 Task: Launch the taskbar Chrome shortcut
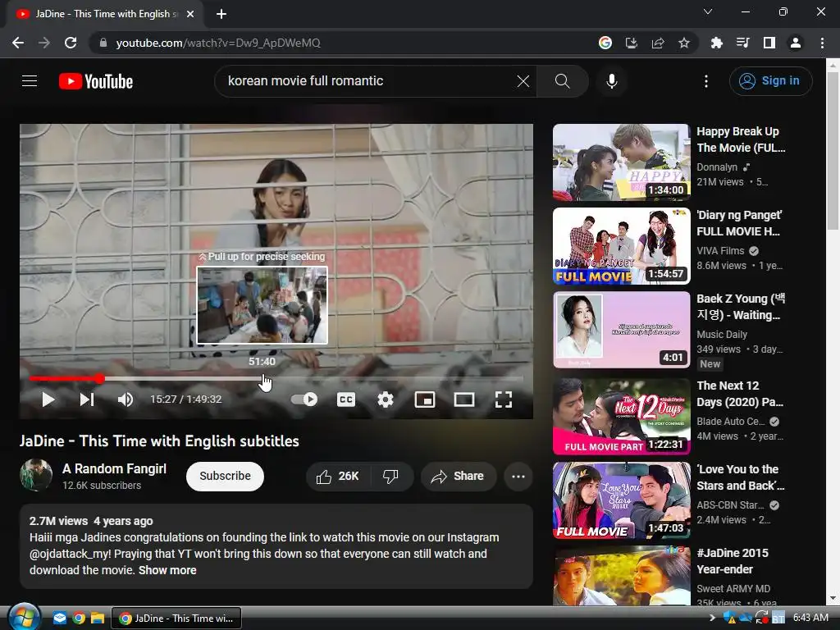79,619
